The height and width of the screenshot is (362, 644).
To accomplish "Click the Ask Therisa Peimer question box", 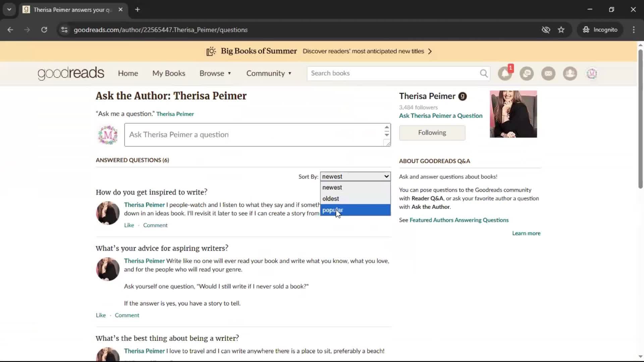I will [x=254, y=135].
